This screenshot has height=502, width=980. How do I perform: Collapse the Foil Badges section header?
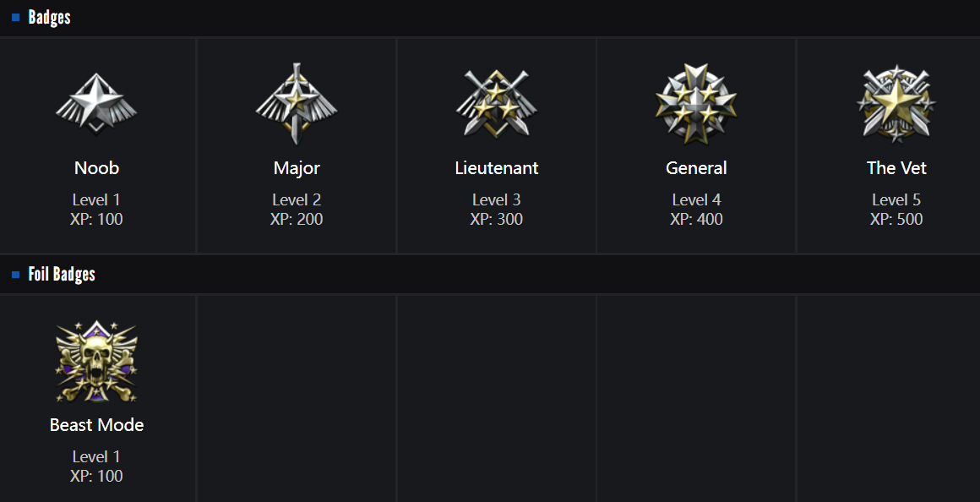[x=62, y=275]
